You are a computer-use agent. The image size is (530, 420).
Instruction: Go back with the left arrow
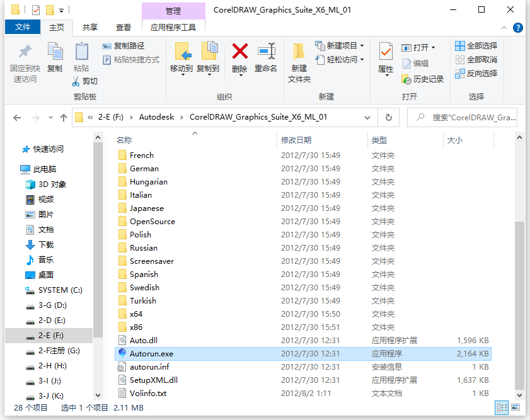point(17,118)
